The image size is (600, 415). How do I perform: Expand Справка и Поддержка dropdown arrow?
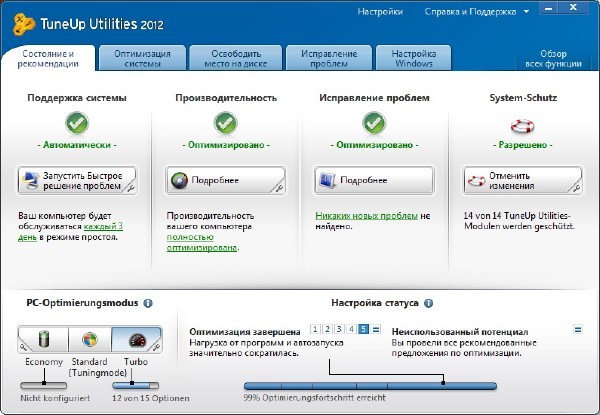[x=527, y=12]
